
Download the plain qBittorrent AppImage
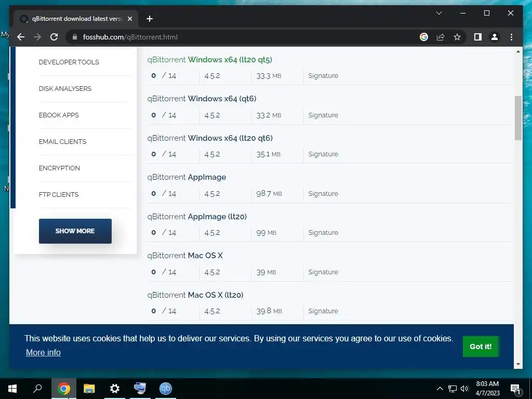[x=187, y=177]
